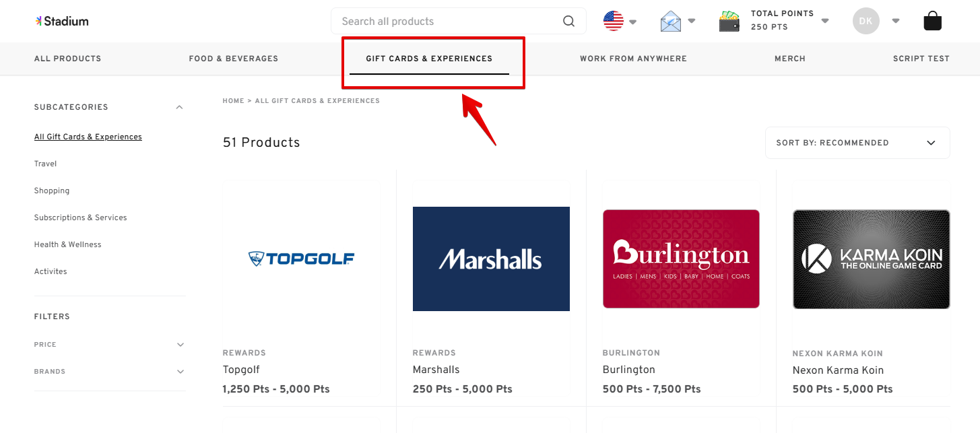Click All Gift Cards & Experiences breadcrumb
Screen dimensions: 980x433
click(x=317, y=101)
